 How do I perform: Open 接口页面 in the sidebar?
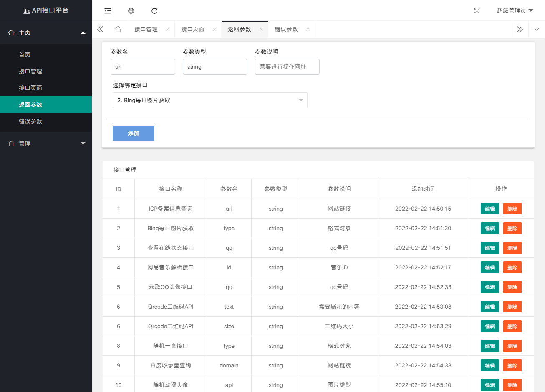tap(46, 88)
